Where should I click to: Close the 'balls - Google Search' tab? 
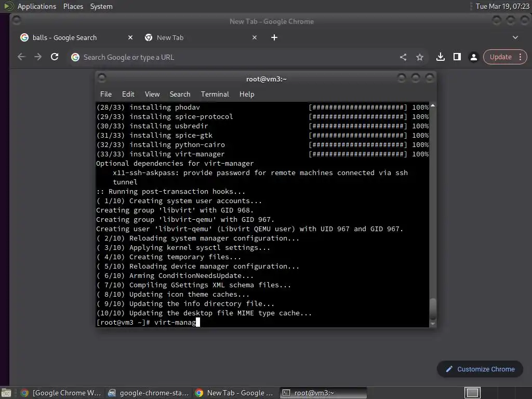pos(130,37)
